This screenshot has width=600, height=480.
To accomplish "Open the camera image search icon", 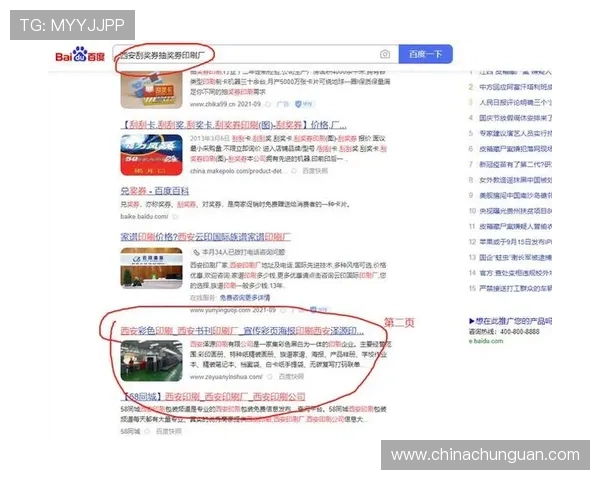I will (x=385, y=54).
